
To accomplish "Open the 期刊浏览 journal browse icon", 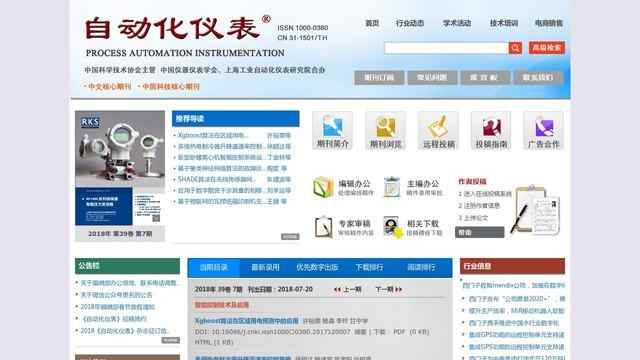I will pyautogui.click(x=385, y=130).
